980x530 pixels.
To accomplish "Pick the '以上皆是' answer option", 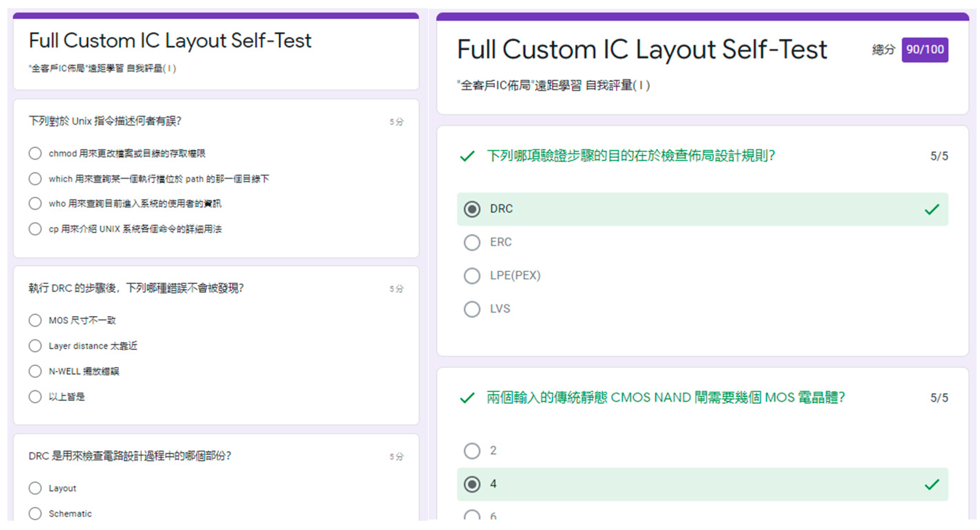I will point(35,397).
